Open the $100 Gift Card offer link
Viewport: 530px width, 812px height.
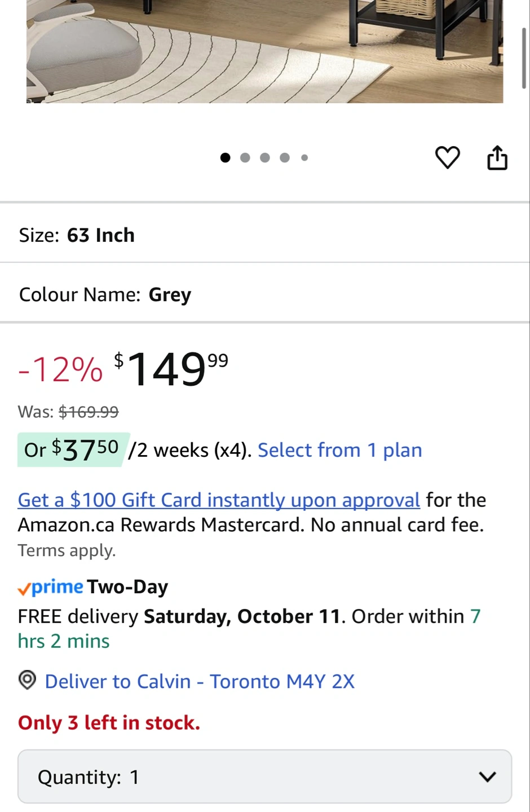219,500
